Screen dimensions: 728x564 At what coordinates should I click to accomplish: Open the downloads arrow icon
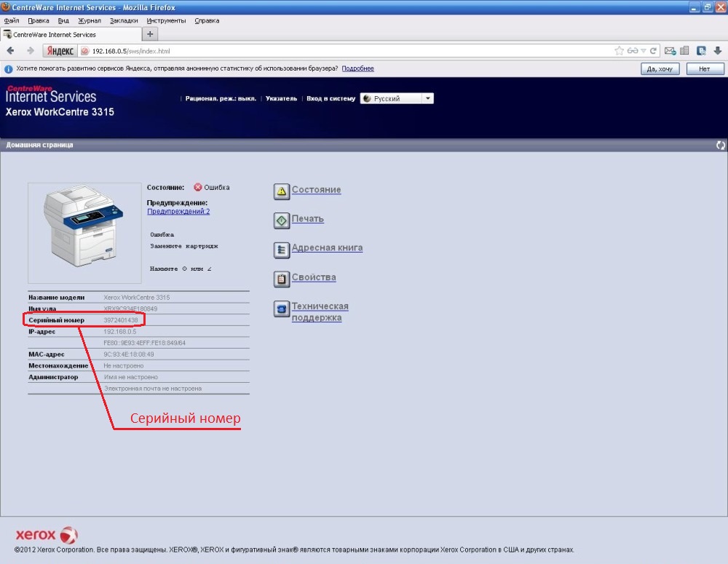tap(718, 51)
